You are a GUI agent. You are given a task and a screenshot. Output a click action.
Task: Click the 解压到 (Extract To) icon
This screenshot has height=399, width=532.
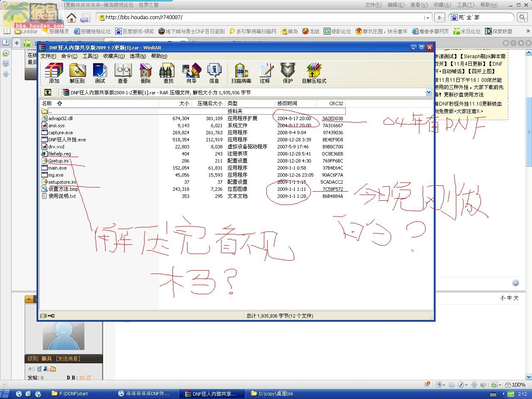point(77,73)
